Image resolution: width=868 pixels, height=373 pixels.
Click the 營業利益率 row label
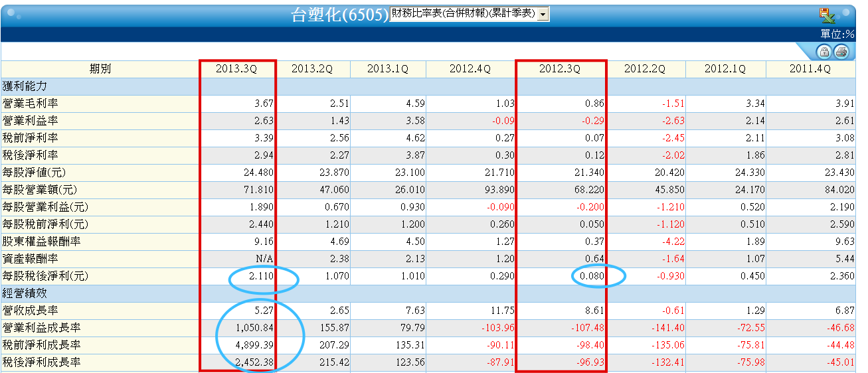(31, 121)
